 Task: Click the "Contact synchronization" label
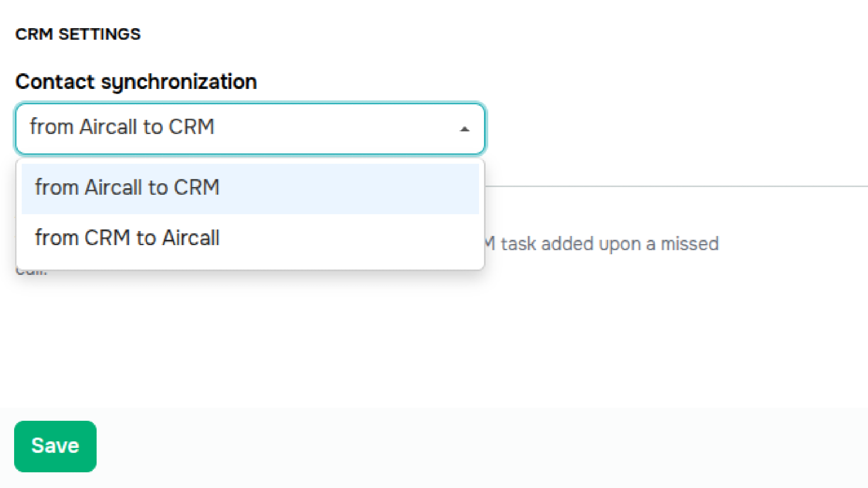(136, 82)
